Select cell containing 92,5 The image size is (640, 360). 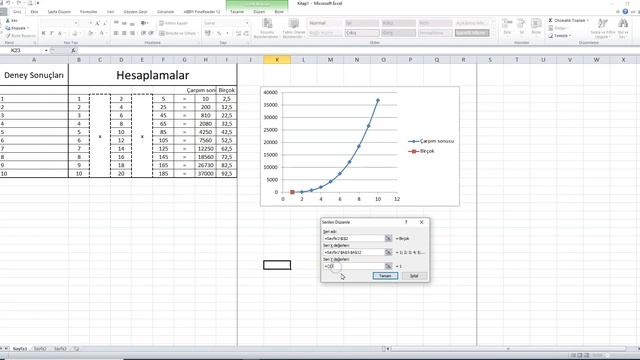[227, 173]
